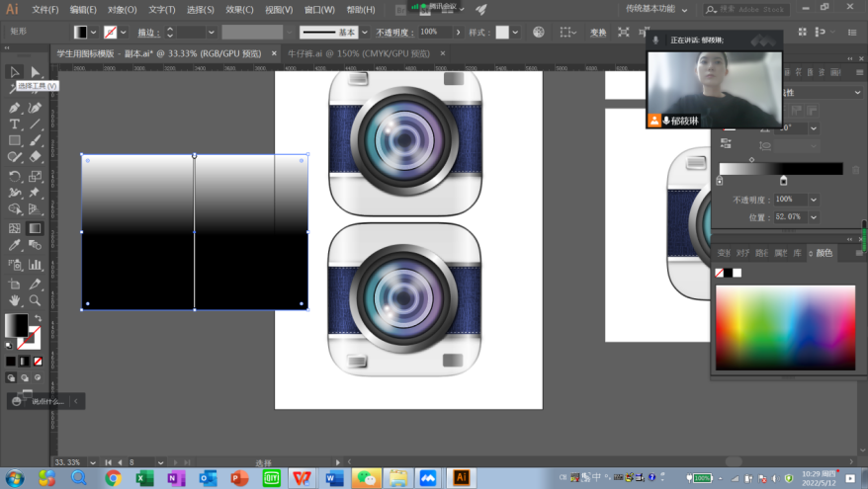Swap fill and stroke colors
The width and height of the screenshot is (868, 489).
tap(37, 317)
